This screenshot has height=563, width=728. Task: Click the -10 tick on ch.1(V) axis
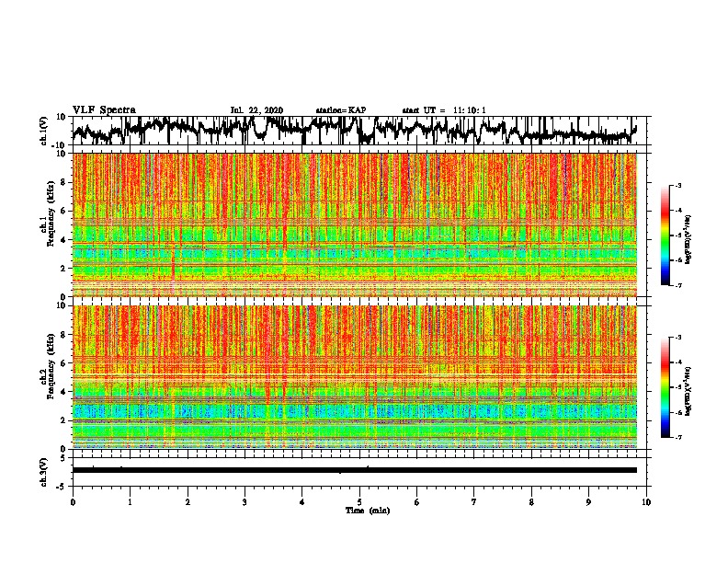click(60, 144)
